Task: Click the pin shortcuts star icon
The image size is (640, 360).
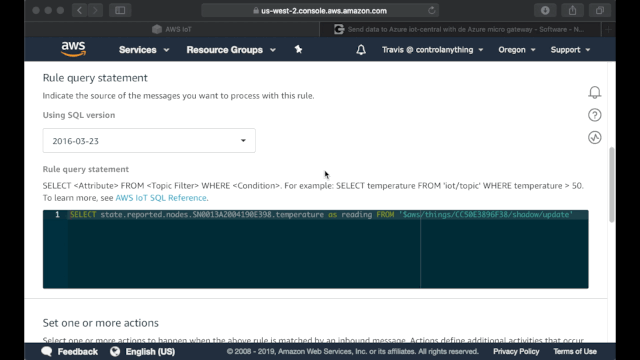Action: tap(298, 49)
